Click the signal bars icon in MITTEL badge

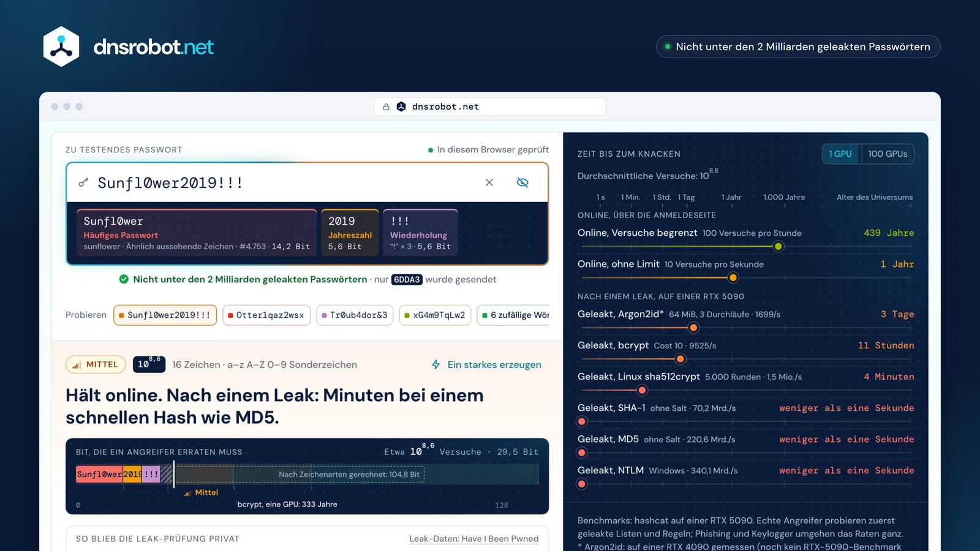[x=77, y=365]
